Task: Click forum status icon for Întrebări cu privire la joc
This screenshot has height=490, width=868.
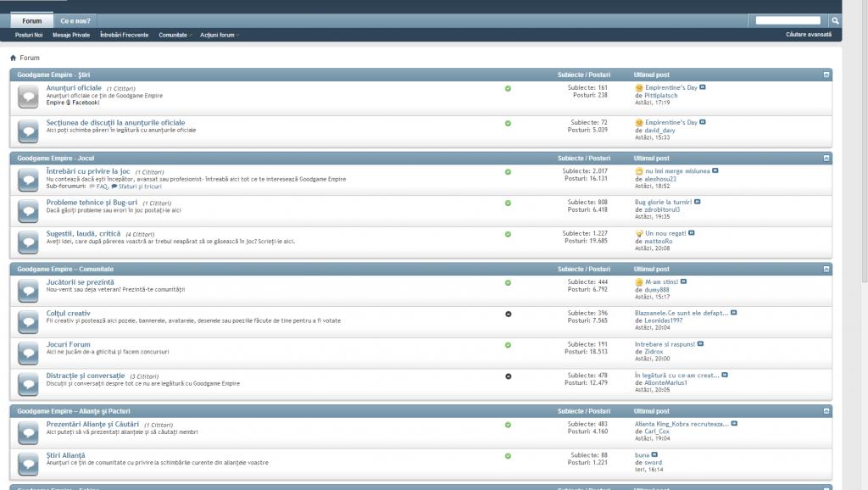Action: (28, 180)
